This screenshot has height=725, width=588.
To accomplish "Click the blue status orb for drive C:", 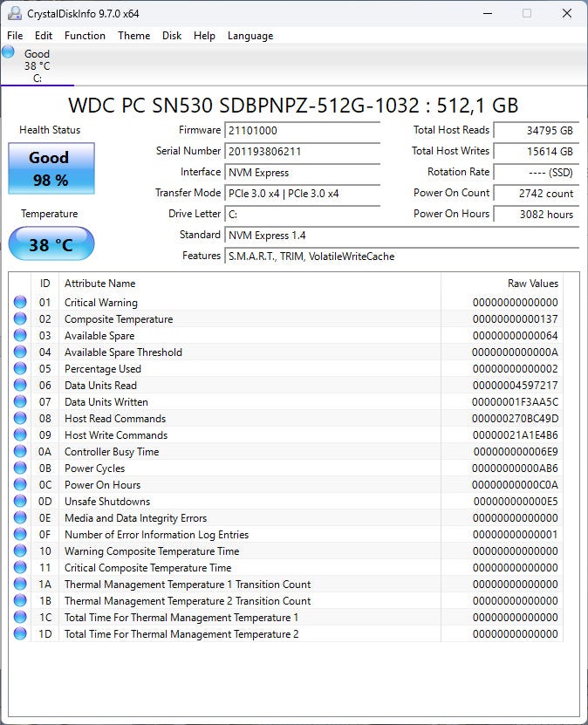I will point(8,52).
